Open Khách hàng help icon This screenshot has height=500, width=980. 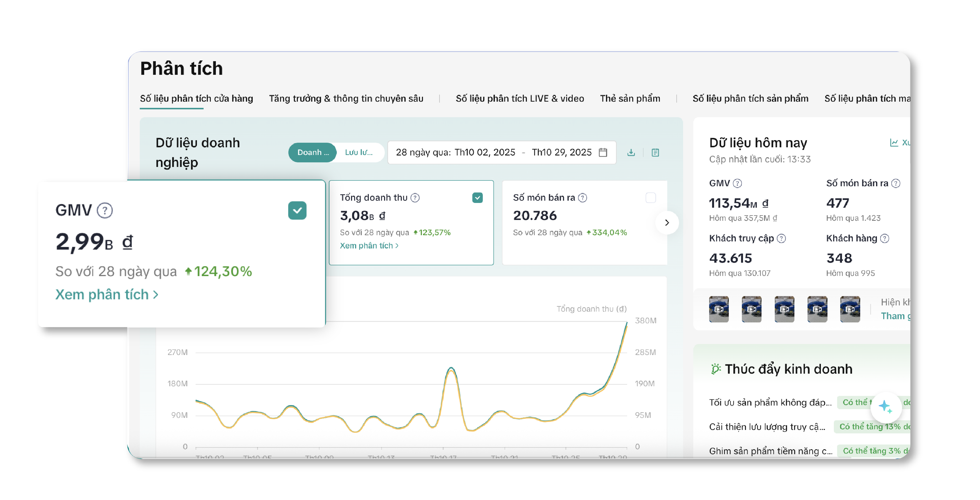885,239
